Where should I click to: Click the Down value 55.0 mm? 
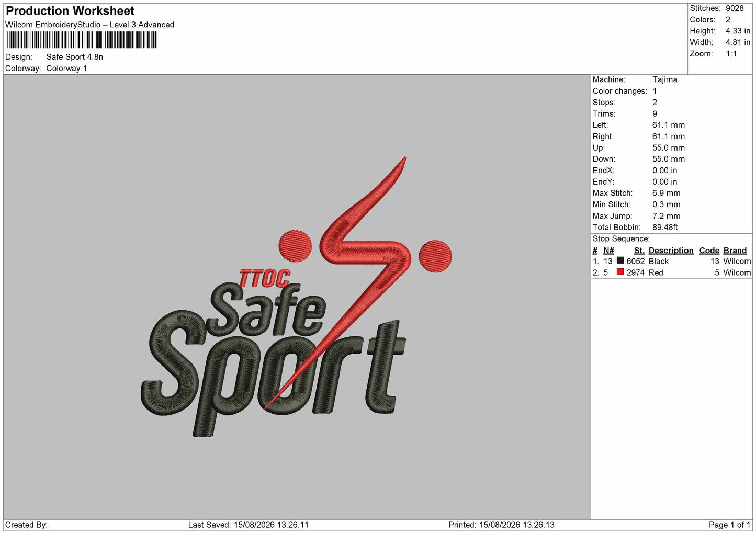669,159
